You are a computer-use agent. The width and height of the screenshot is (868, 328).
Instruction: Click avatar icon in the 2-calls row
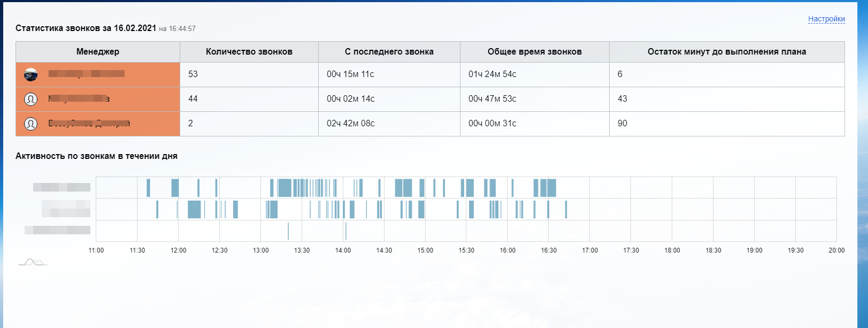[31, 124]
